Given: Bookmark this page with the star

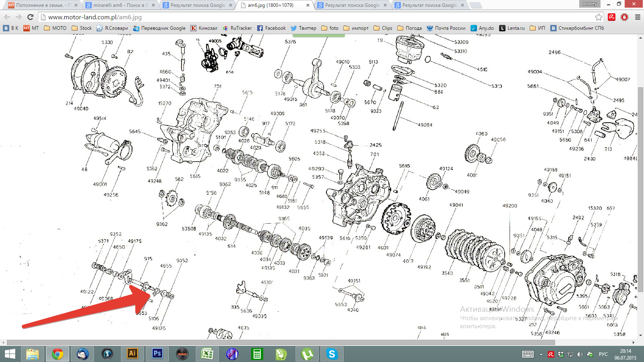Looking at the screenshot, I should point(599,17).
